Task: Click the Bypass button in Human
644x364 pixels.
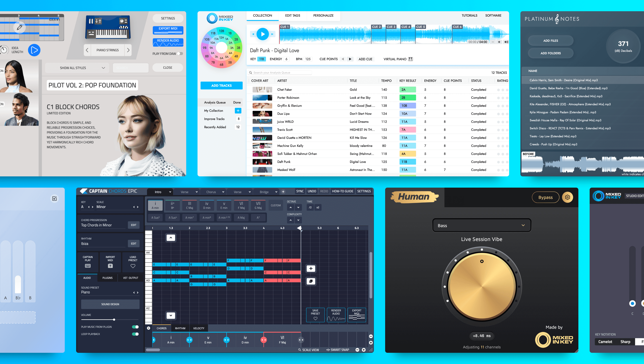Action: point(545,197)
